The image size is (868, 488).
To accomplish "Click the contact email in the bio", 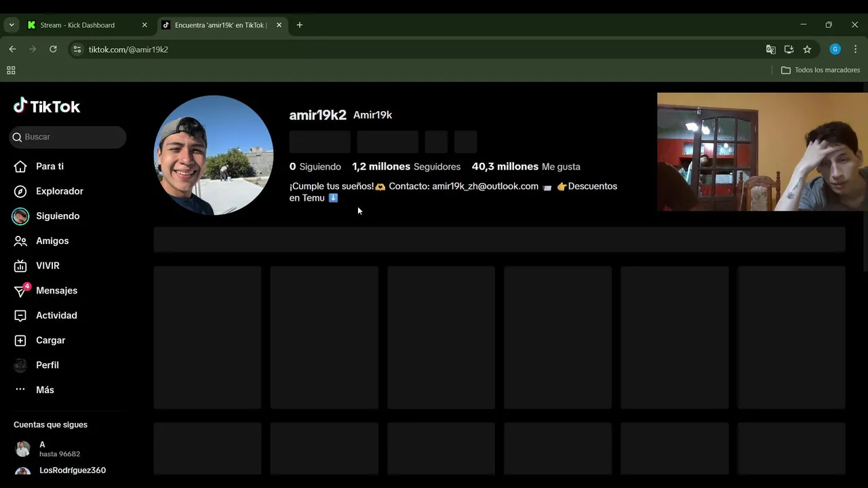I will [485, 186].
